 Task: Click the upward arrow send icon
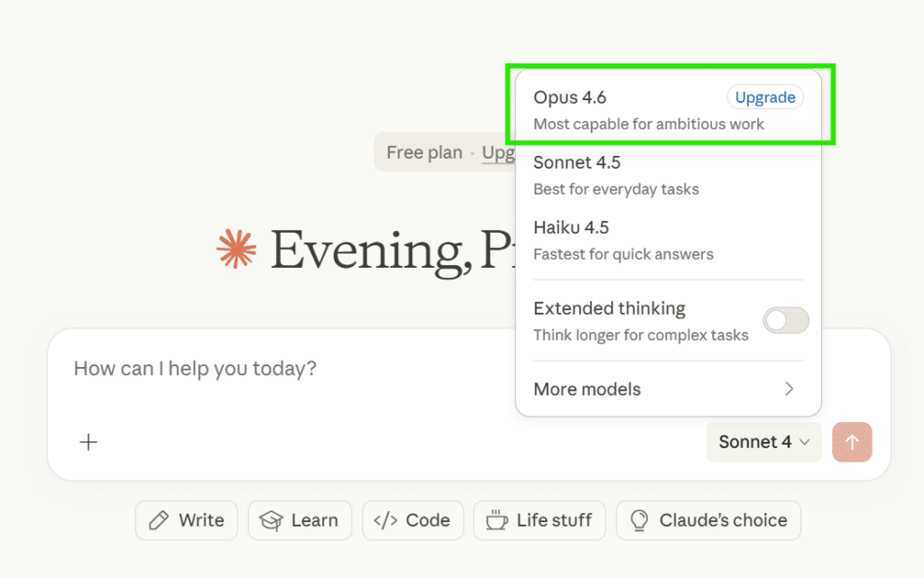coord(852,442)
